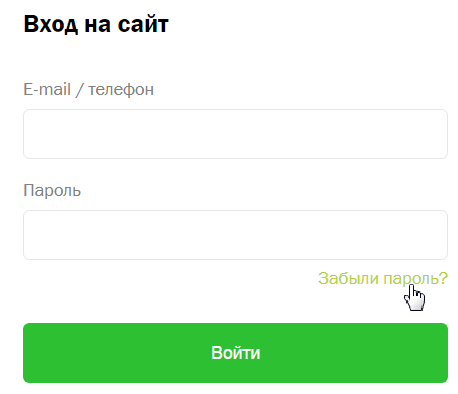Sign in using the wide green button
458x394 pixels.
235,353
